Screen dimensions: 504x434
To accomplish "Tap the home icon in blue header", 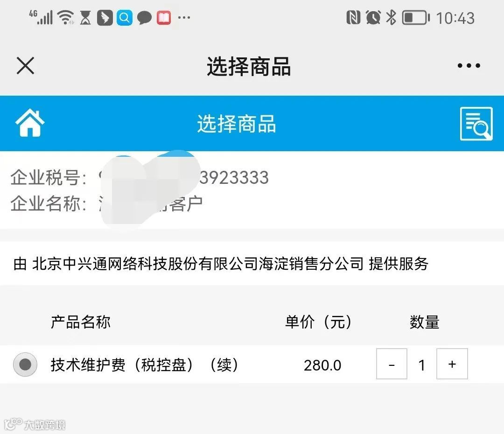I will pyautogui.click(x=30, y=123).
